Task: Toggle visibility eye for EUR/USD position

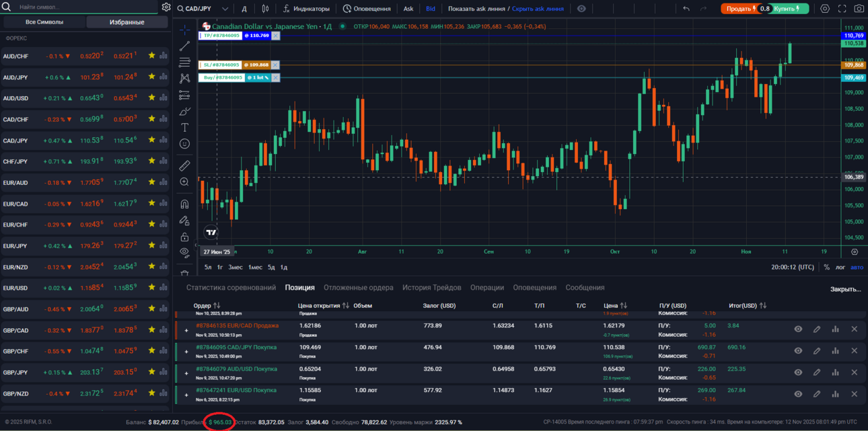Action: (x=798, y=394)
